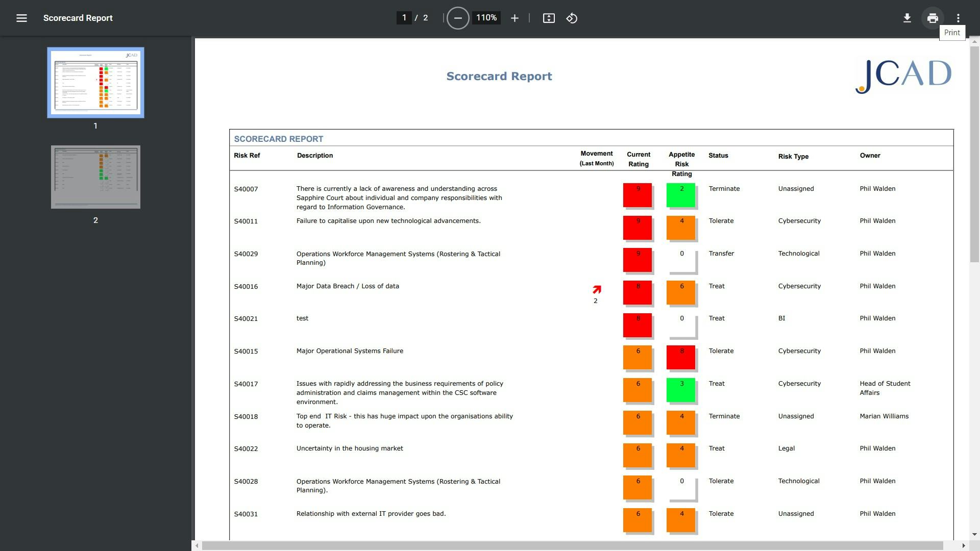Select the page 2 thumbnail
Screen dimensions: 980x551
[95, 177]
